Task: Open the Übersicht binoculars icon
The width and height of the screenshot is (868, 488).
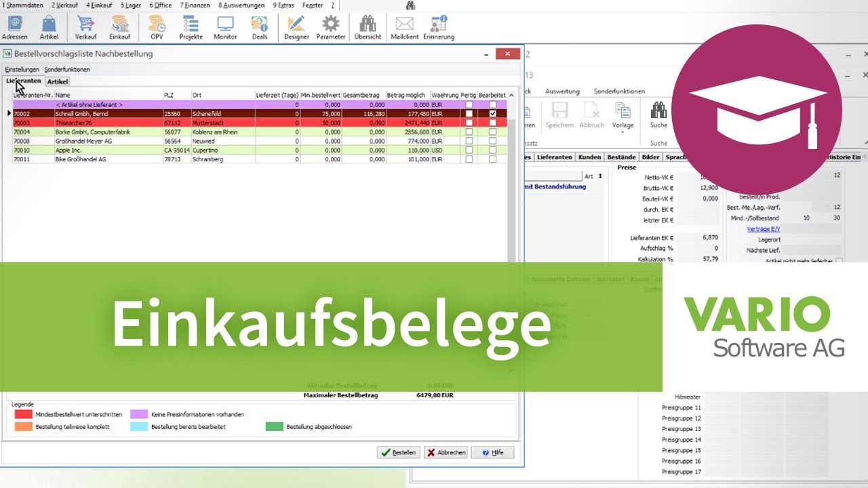Action: tap(368, 24)
